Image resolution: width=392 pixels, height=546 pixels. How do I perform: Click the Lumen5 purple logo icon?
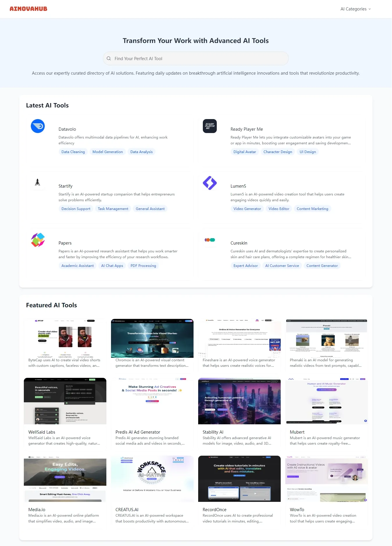click(210, 183)
